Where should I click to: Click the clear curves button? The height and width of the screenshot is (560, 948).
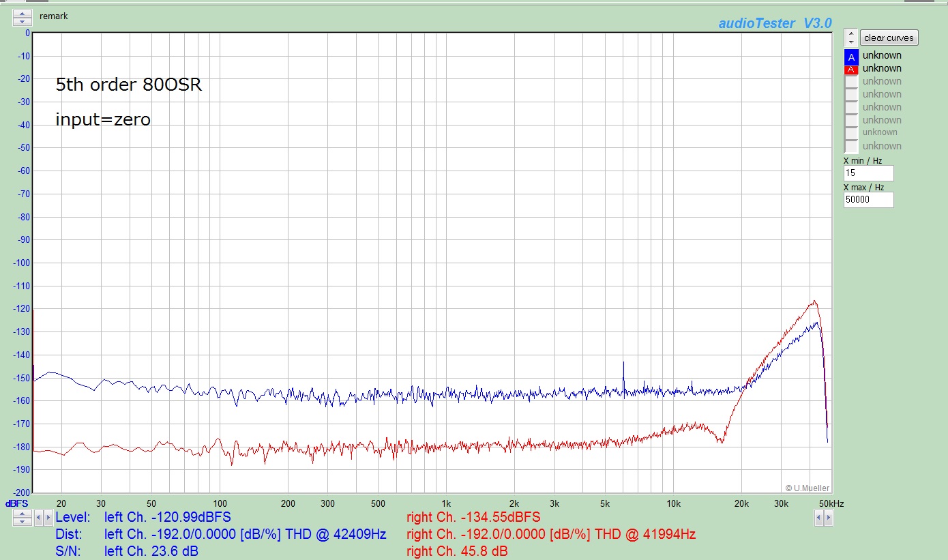pos(889,38)
